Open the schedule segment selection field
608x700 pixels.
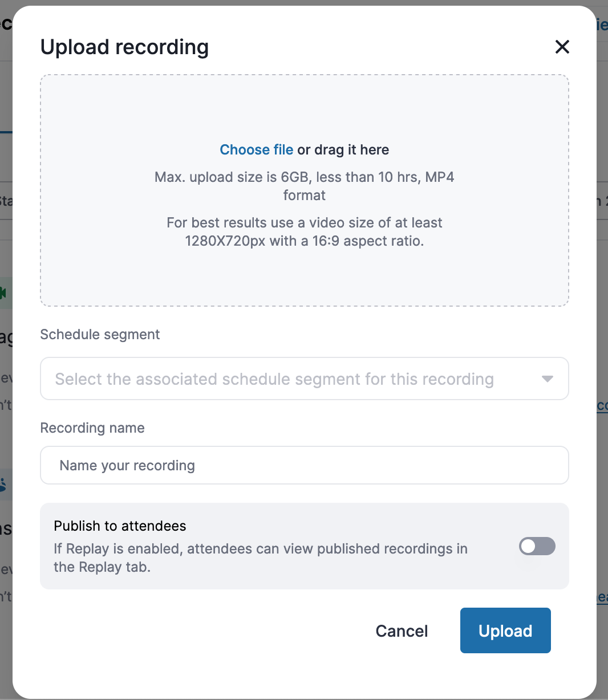[305, 379]
